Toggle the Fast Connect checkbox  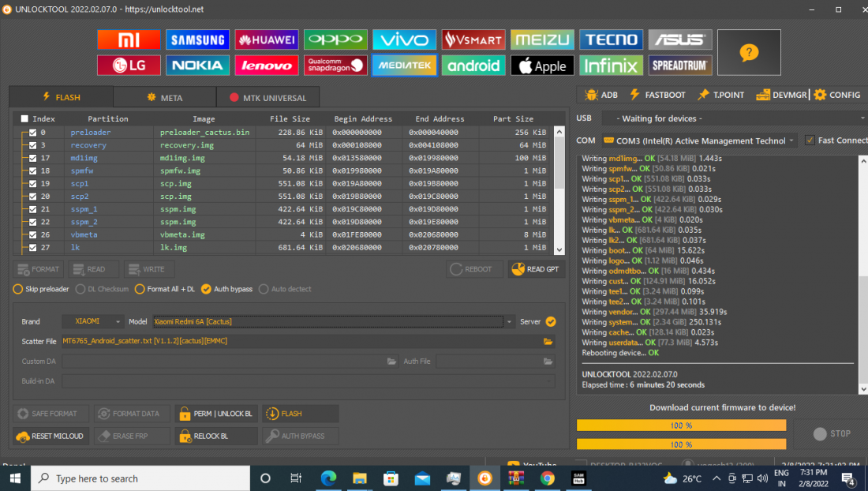pos(810,140)
